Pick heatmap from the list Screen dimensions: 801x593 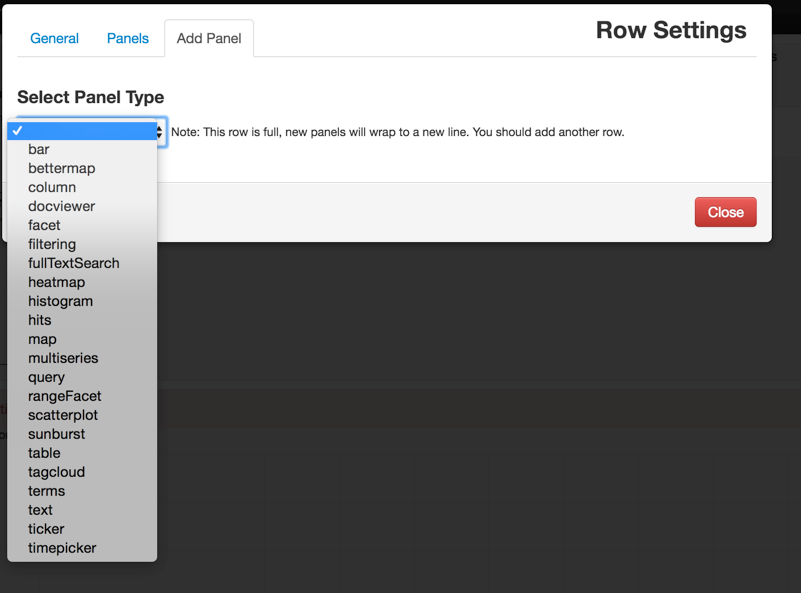click(x=82, y=282)
